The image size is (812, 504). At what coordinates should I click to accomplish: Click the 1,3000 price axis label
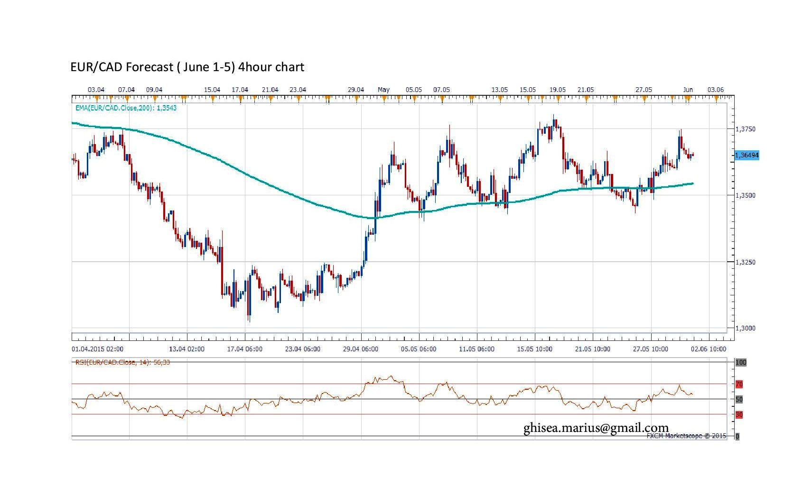tap(745, 329)
